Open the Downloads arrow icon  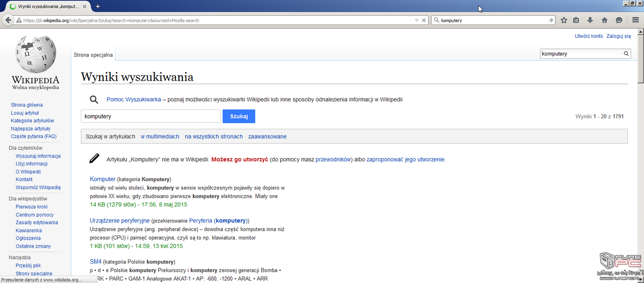click(590, 20)
